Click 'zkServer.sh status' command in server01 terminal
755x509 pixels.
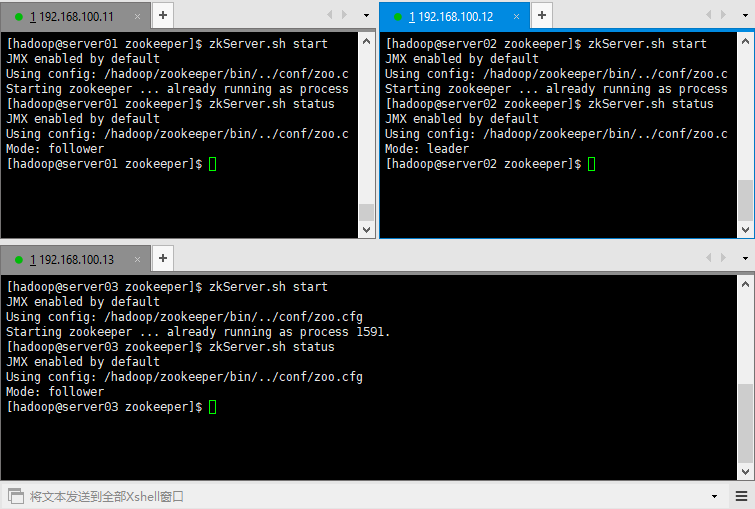click(x=272, y=104)
